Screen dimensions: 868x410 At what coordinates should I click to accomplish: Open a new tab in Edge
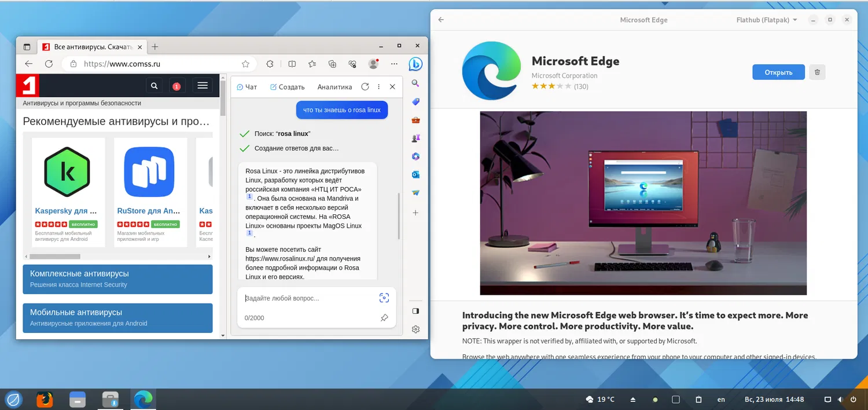point(155,46)
